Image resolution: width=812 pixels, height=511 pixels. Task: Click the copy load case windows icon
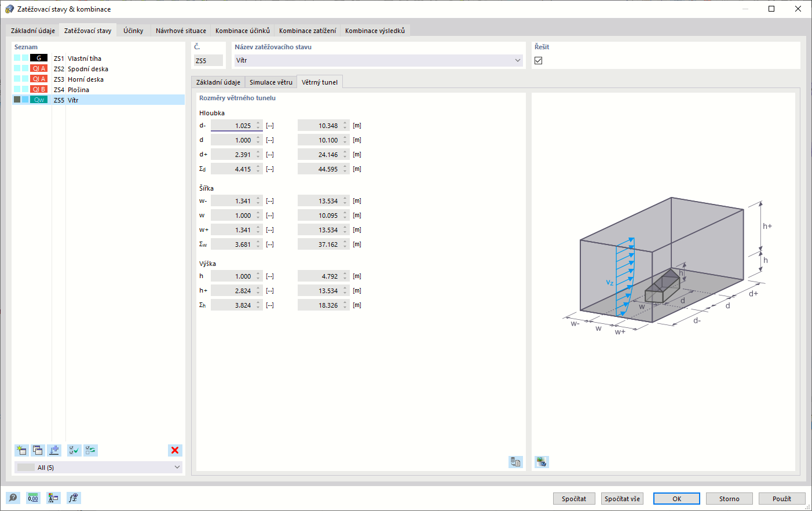[38, 450]
